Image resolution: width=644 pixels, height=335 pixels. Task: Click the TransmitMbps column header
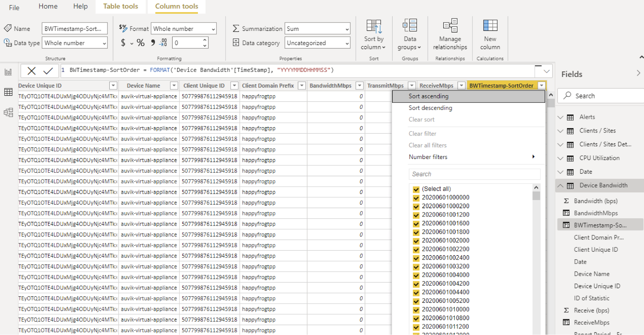click(385, 86)
